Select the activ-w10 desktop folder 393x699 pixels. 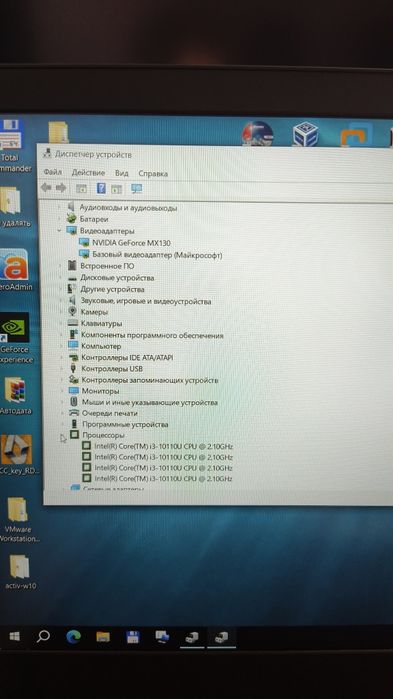coord(20,572)
